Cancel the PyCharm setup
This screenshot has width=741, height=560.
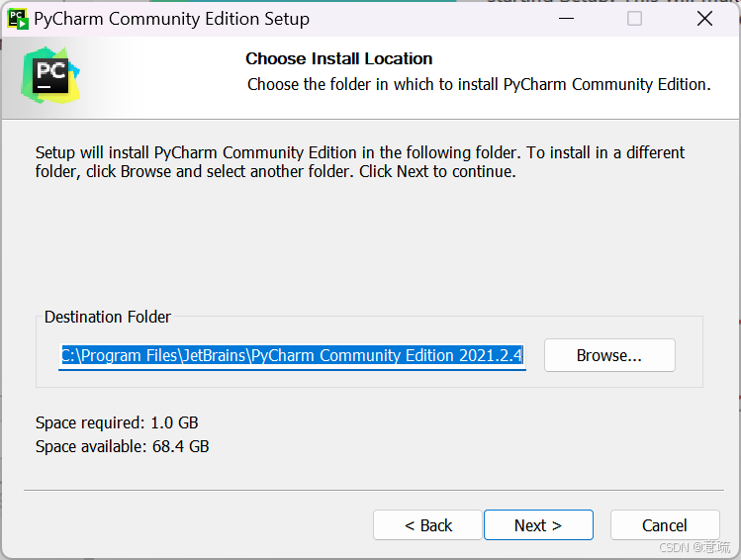point(665,525)
